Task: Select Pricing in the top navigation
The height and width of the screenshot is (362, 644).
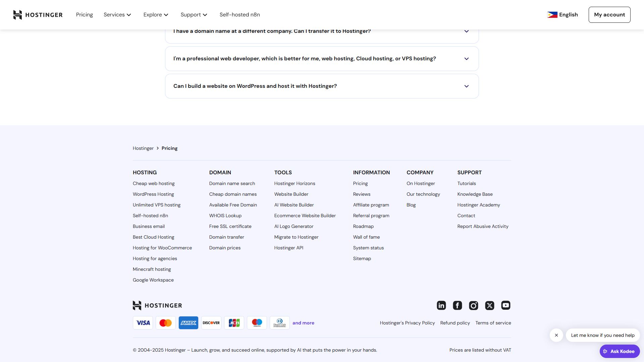Action: point(84,15)
